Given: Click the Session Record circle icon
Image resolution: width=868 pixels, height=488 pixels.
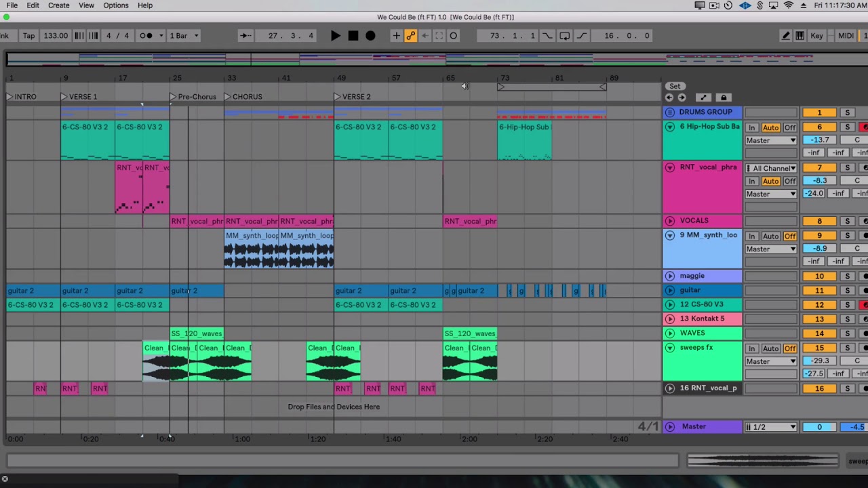Looking at the screenshot, I should [x=453, y=36].
